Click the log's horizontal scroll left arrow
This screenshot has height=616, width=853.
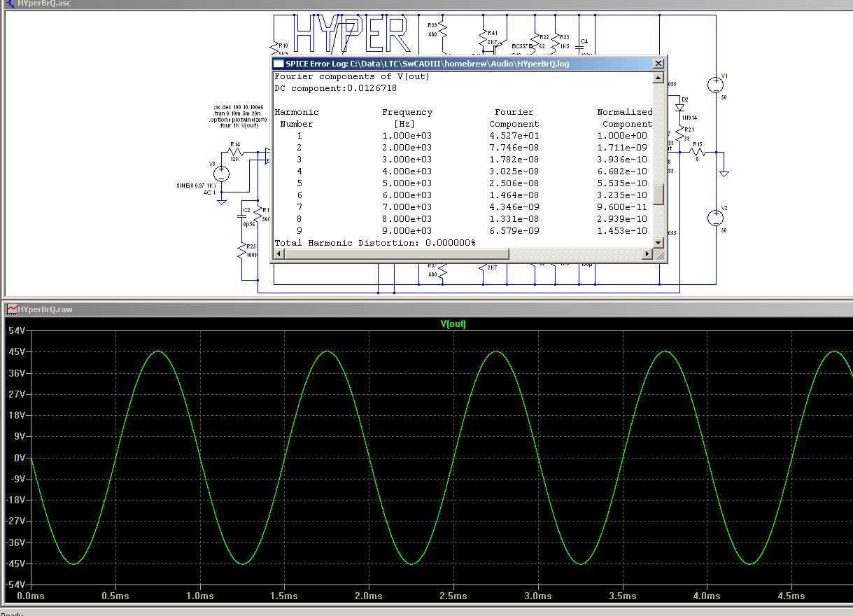[x=279, y=254]
